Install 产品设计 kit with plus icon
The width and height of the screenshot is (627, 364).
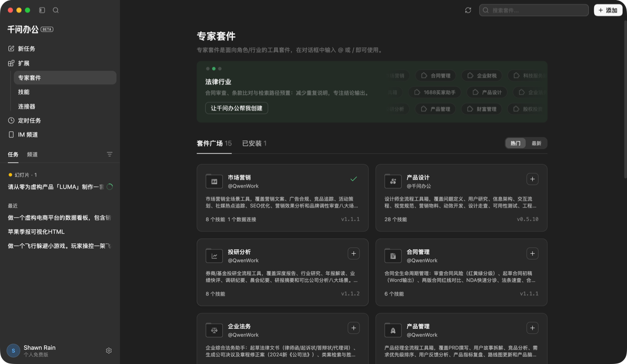coord(532,179)
